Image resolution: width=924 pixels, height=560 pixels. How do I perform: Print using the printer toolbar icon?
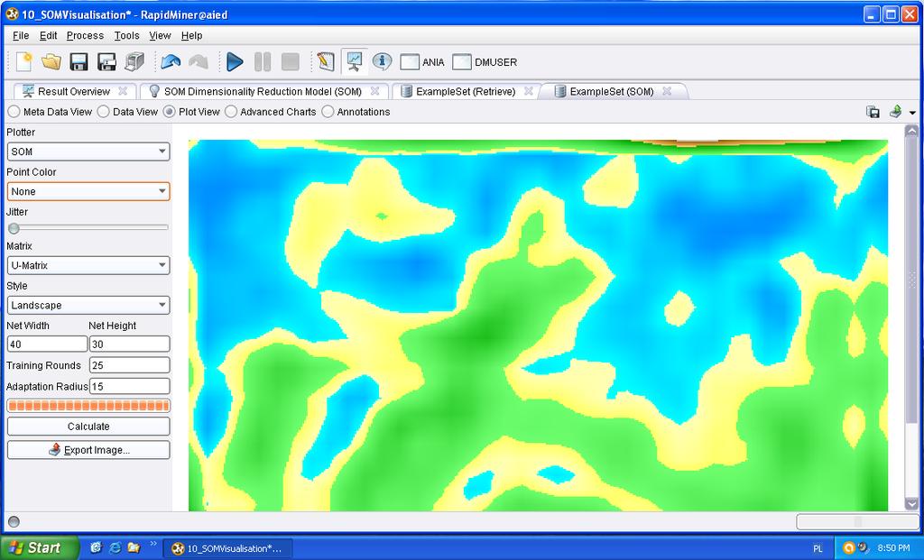[134, 61]
